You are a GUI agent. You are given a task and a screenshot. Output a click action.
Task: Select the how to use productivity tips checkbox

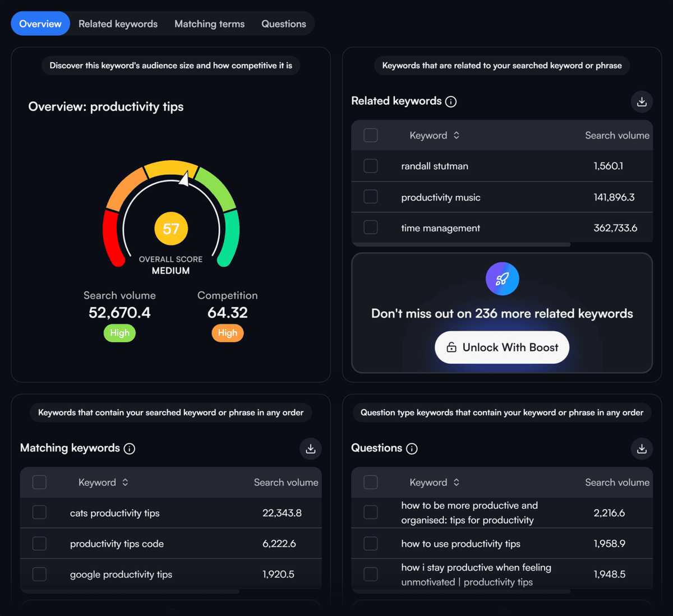click(x=371, y=543)
